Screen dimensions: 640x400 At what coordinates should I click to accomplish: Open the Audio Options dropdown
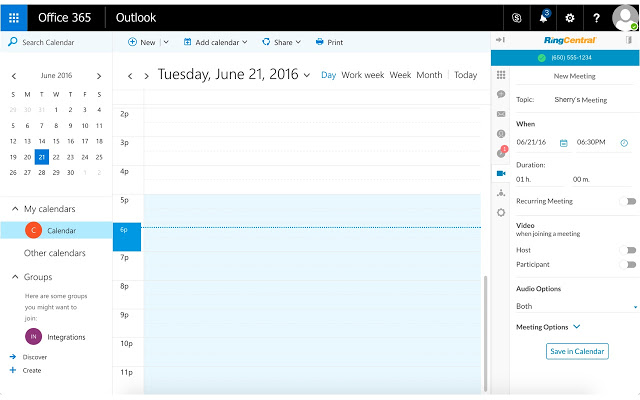click(x=576, y=306)
